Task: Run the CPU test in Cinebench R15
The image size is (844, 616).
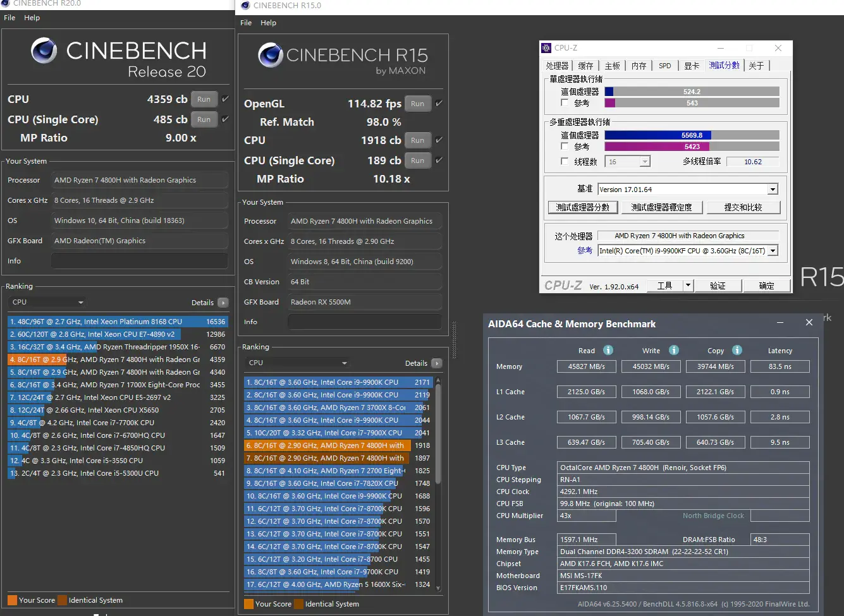Action: pos(417,140)
